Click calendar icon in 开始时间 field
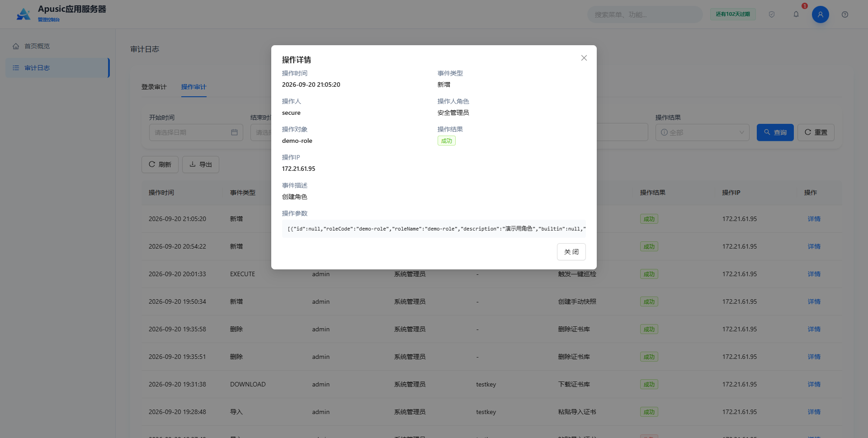Screen dimensions: 868x438 point(234,132)
